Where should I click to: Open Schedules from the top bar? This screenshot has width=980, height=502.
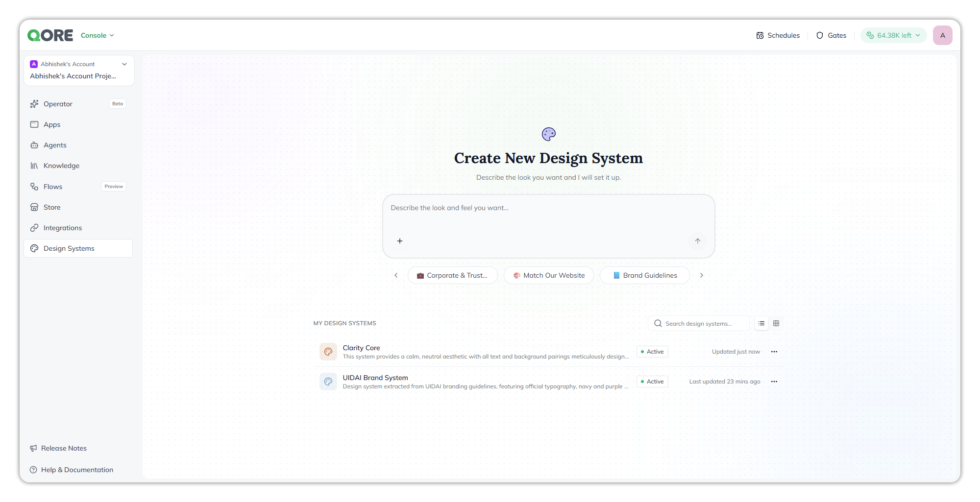(778, 35)
